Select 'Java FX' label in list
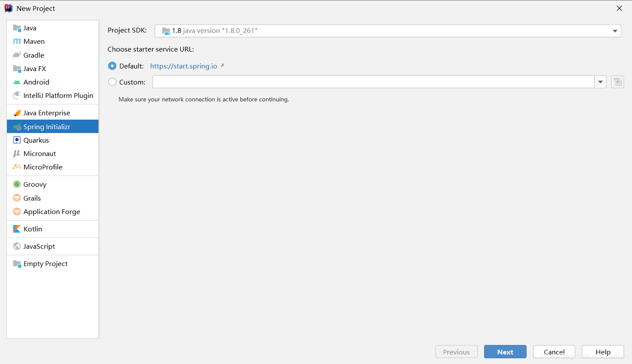 pyautogui.click(x=35, y=69)
